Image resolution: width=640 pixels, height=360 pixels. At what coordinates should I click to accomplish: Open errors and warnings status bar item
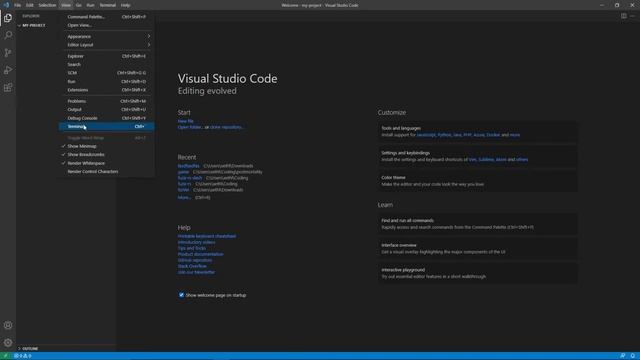[x=23, y=356]
